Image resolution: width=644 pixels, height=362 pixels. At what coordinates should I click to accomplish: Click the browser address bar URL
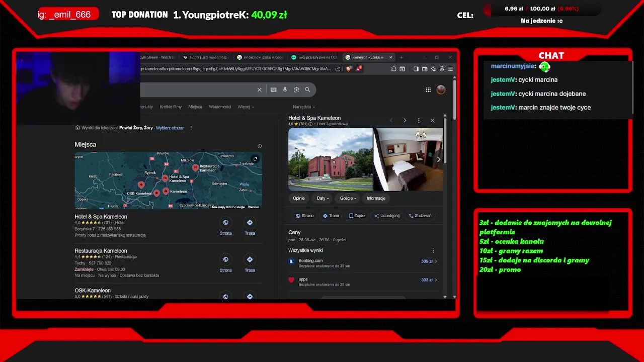[x=235, y=69]
